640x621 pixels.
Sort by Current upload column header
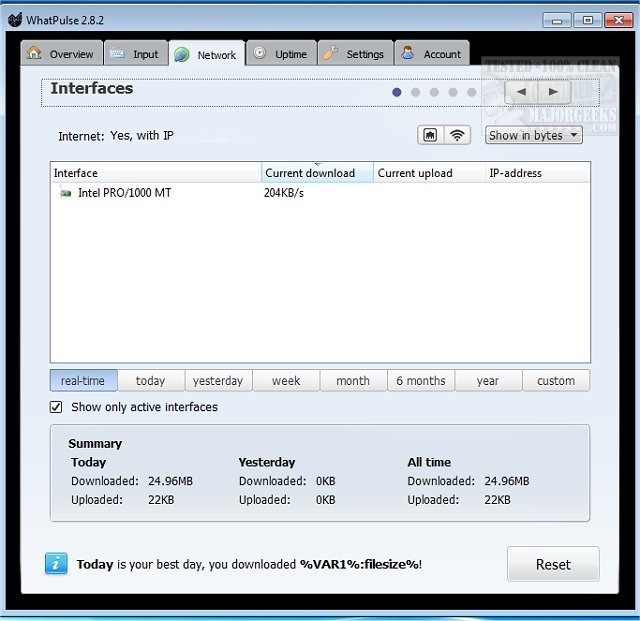point(429,173)
